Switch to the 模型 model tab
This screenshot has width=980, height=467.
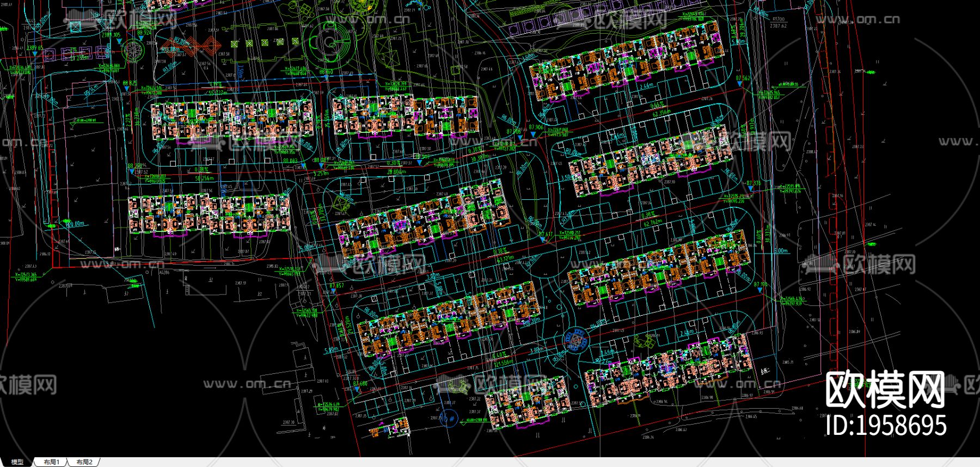coord(17,462)
